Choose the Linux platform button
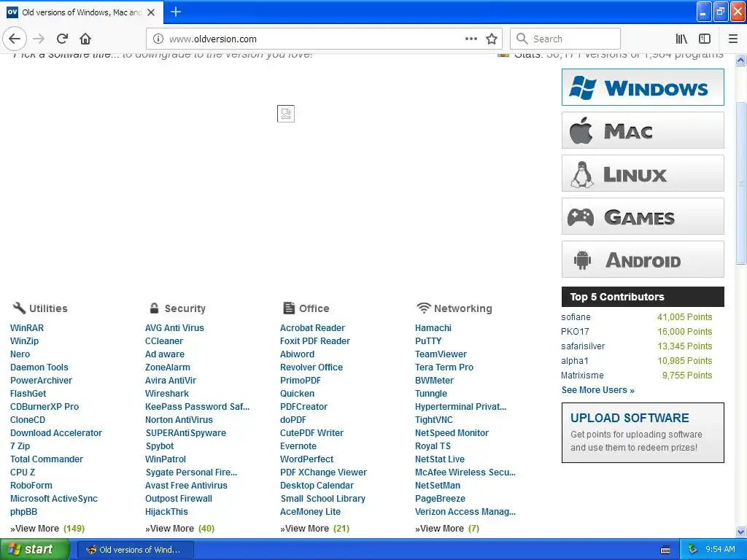Image resolution: width=747 pixels, height=560 pixels. click(643, 174)
